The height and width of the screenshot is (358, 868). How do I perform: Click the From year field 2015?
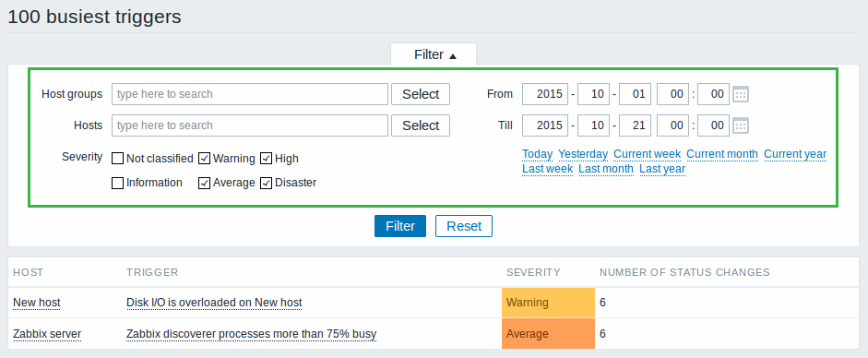(x=545, y=94)
